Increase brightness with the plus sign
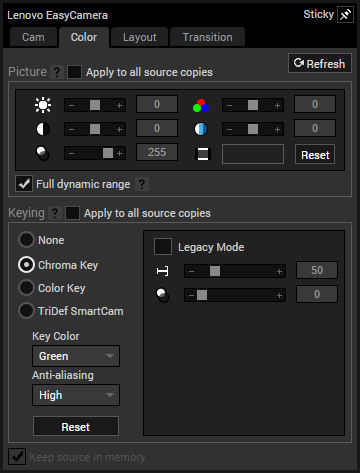Image resolution: width=360 pixels, height=473 pixels. coord(119,106)
